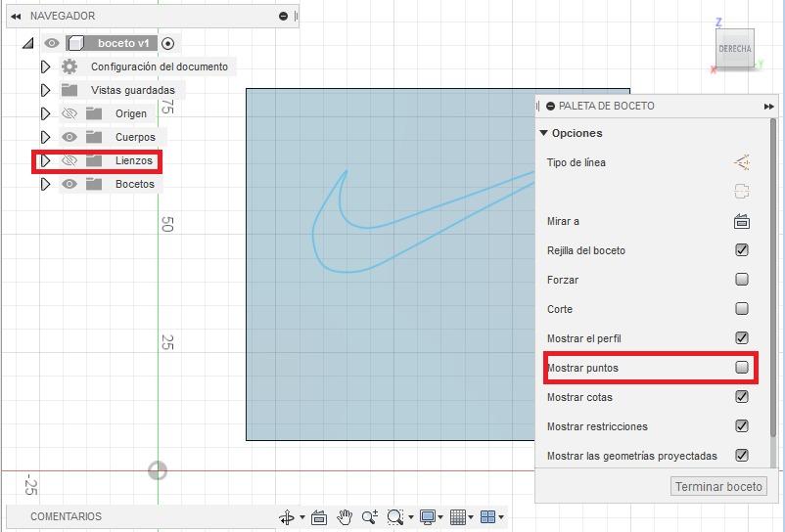
Task: Select Vistas guardadas label
Action: click(133, 90)
